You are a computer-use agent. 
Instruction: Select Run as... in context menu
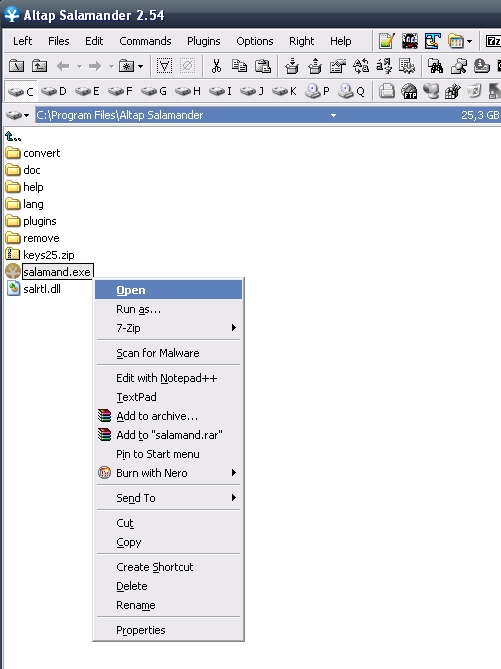pyautogui.click(x=169, y=309)
